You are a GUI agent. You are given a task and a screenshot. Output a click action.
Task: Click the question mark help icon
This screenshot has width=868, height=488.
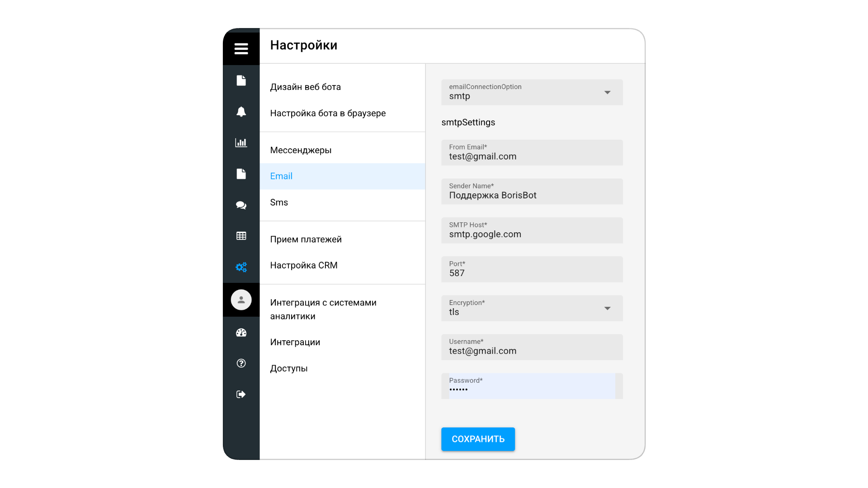point(241,363)
